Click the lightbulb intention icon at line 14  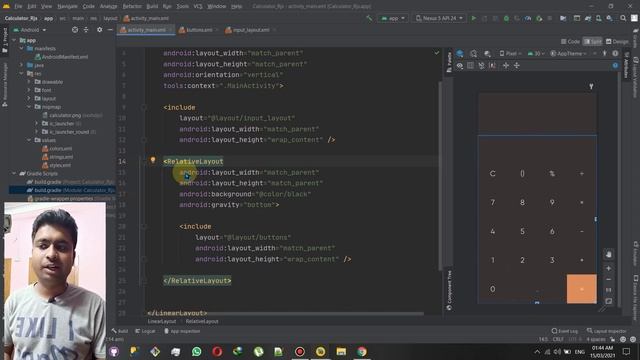(x=153, y=160)
